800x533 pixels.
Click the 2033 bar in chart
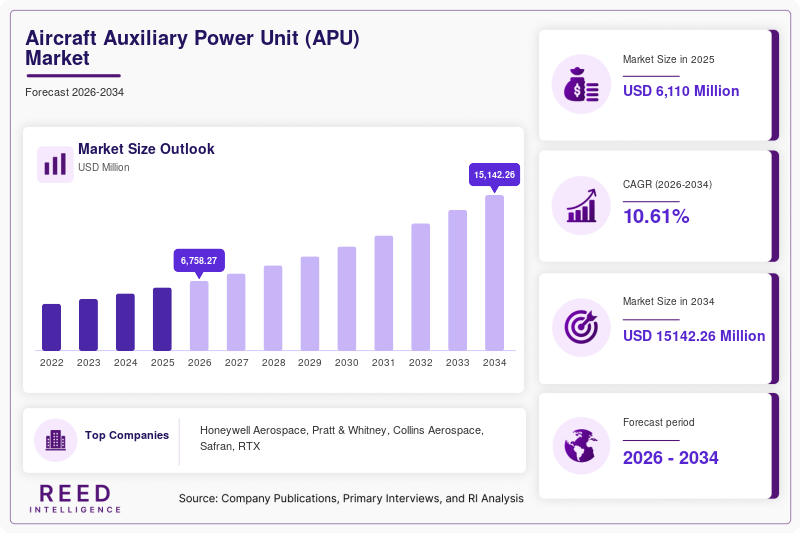[x=458, y=281]
